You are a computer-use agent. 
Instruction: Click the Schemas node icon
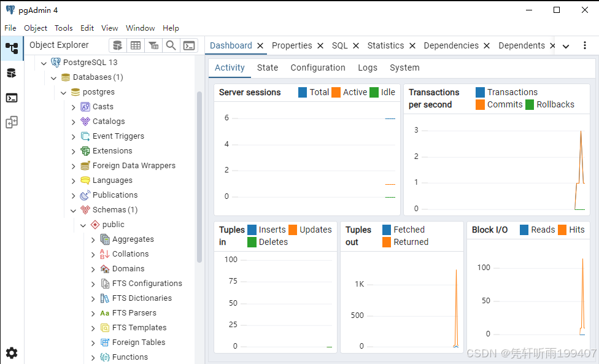coord(85,210)
